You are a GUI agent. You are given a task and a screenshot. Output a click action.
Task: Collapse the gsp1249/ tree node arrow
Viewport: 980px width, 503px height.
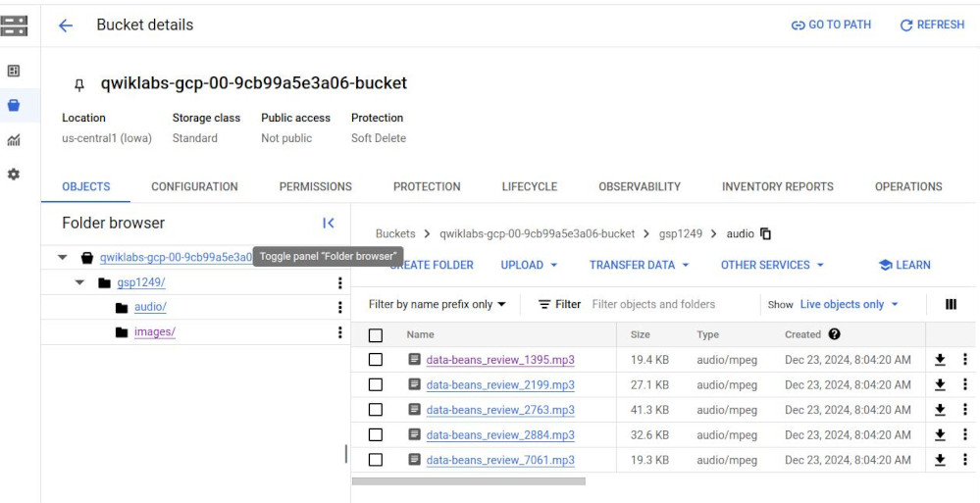[79, 282]
